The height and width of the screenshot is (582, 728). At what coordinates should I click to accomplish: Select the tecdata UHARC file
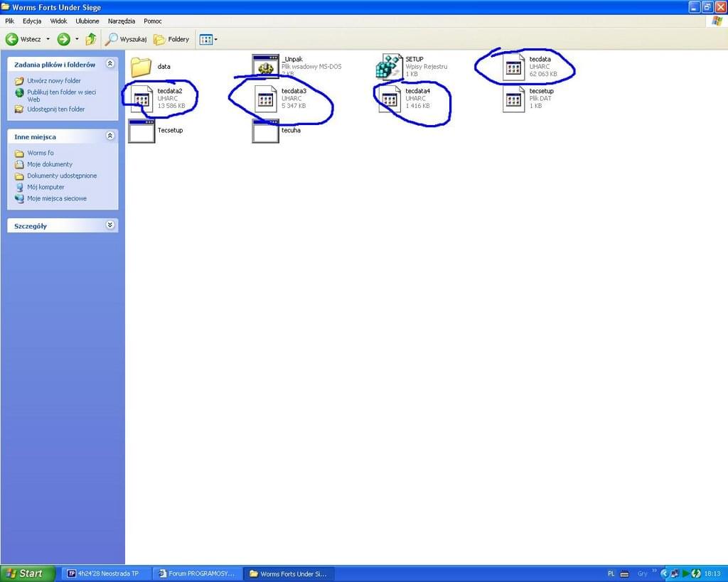(513, 68)
